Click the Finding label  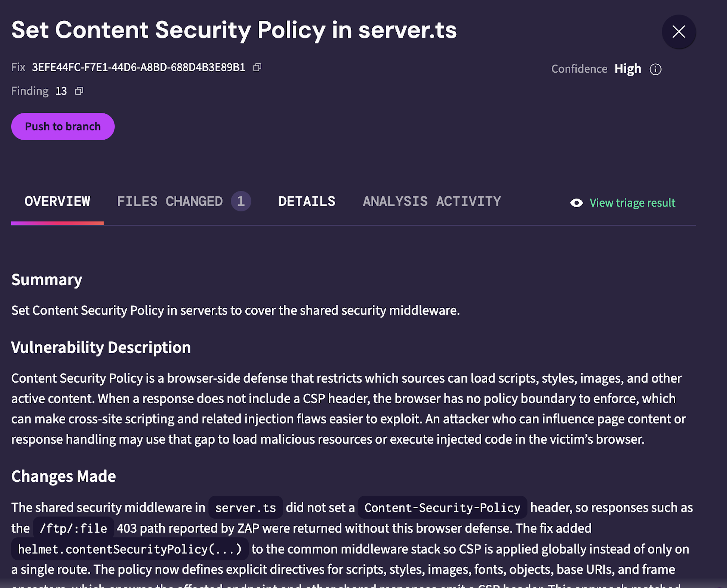(30, 91)
